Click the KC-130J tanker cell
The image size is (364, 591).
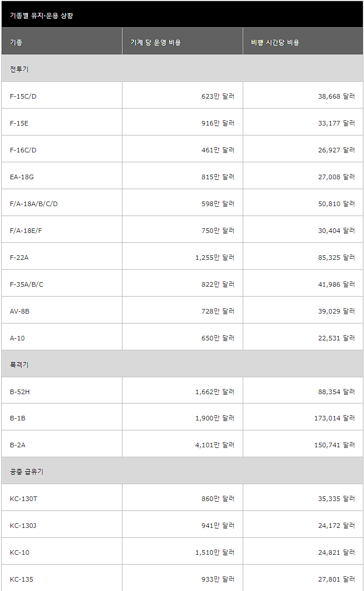[x=23, y=525]
